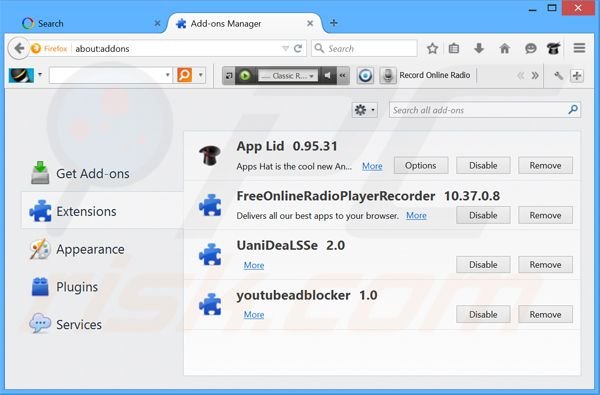Select the FreeOnlineRadioPlayerRecorder puzzle icon
This screenshot has width=600, height=395.
click(x=210, y=205)
